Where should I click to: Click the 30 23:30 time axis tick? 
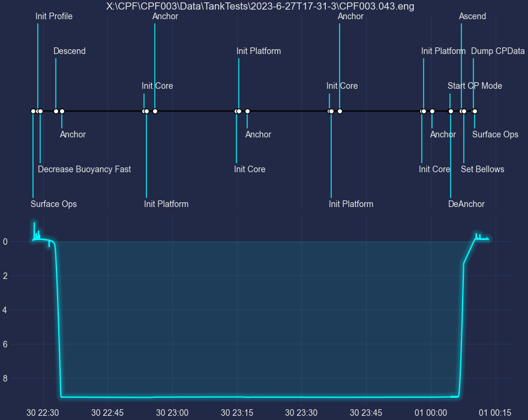[x=301, y=413]
